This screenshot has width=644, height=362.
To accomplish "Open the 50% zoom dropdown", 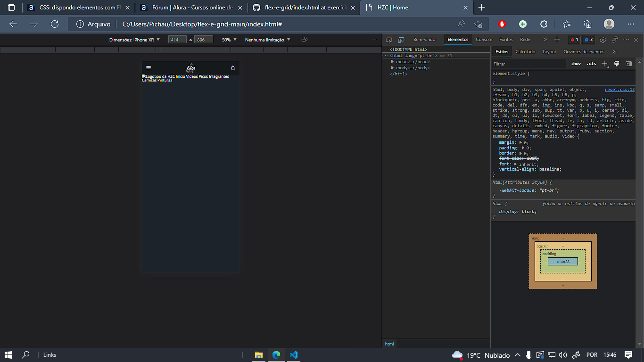I will click(230, 40).
